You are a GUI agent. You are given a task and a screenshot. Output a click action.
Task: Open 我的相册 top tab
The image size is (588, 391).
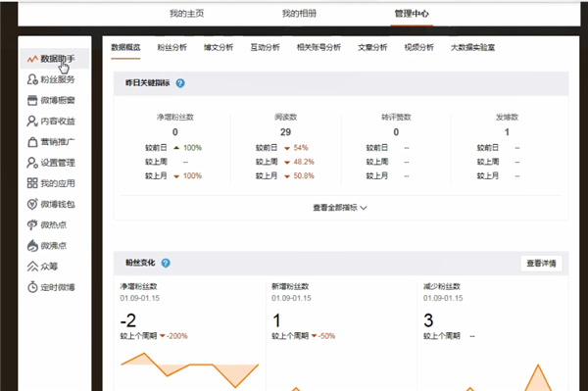click(x=299, y=14)
